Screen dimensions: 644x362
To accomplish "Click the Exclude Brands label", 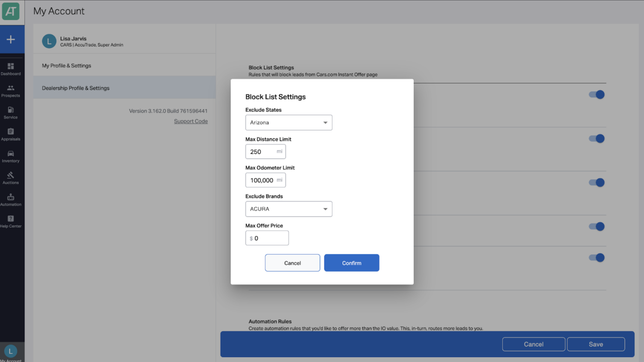I will pyautogui.click(x=264, y=196).
